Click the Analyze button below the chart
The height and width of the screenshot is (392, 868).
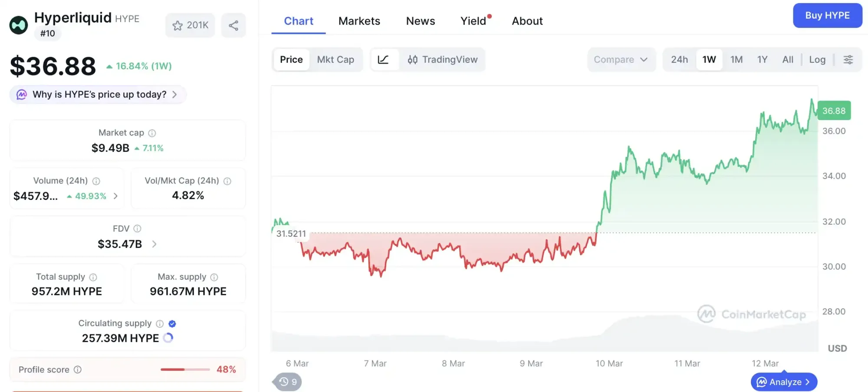tap(783, 382)
